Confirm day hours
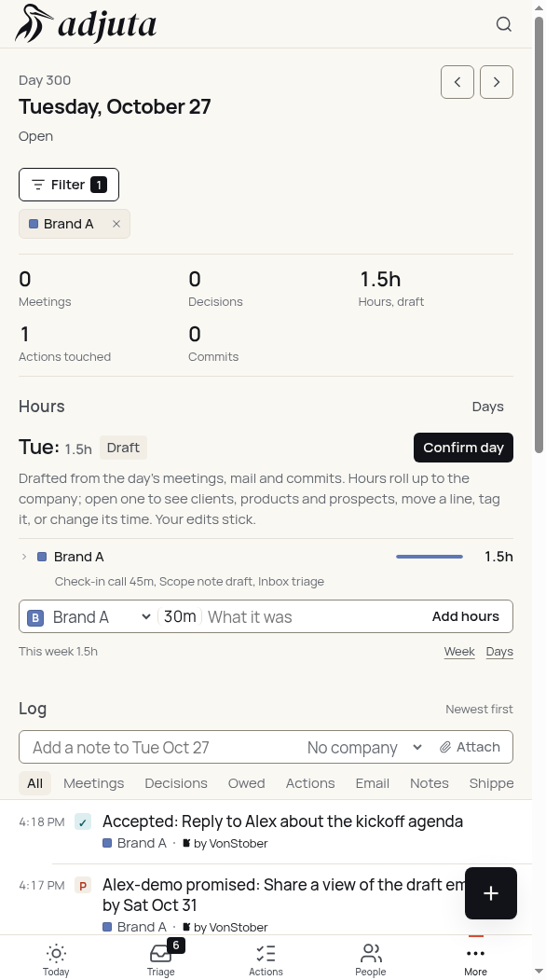The height and width of the screenshot is (980, 546). [463, 448]
